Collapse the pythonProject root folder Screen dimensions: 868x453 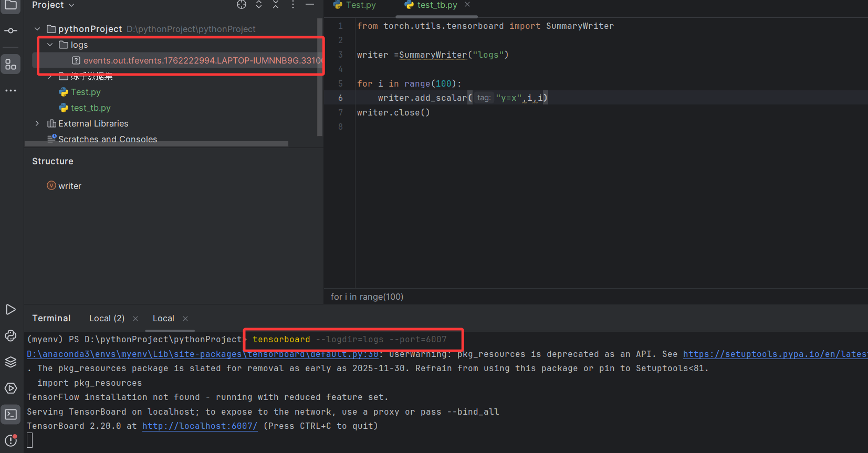[x=37, y=29]
